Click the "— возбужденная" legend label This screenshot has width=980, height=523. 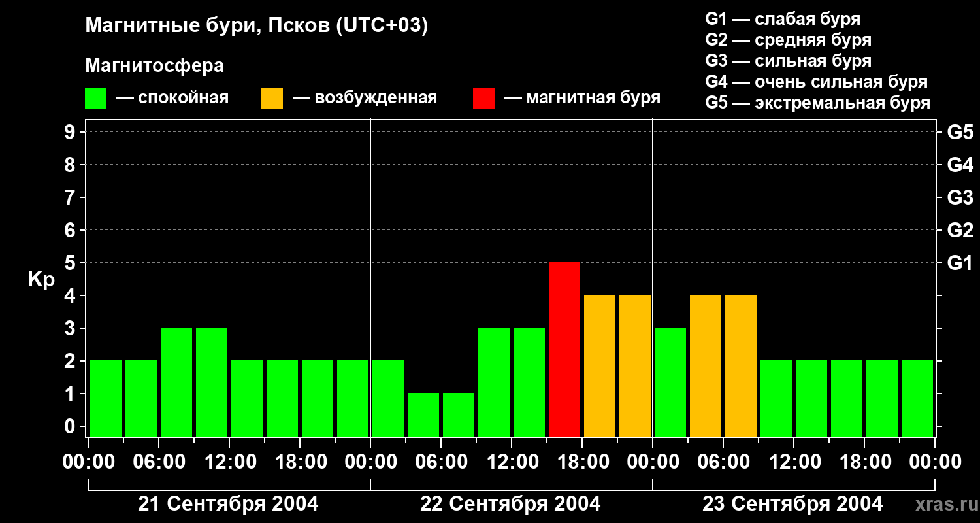coord(365,98)
